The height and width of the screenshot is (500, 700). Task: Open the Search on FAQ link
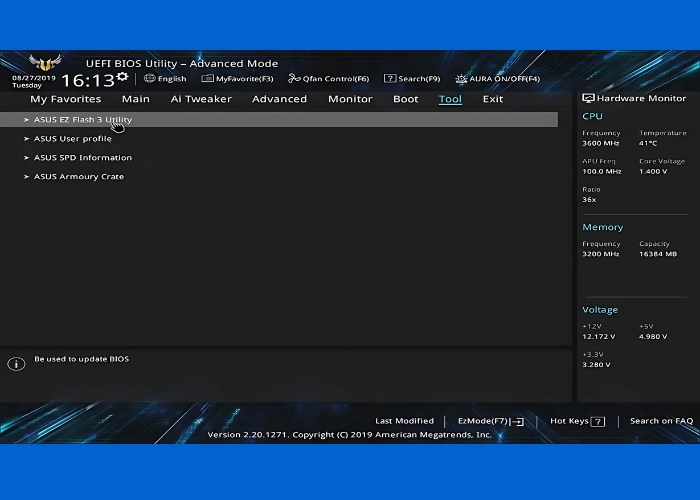coord(661,421)
